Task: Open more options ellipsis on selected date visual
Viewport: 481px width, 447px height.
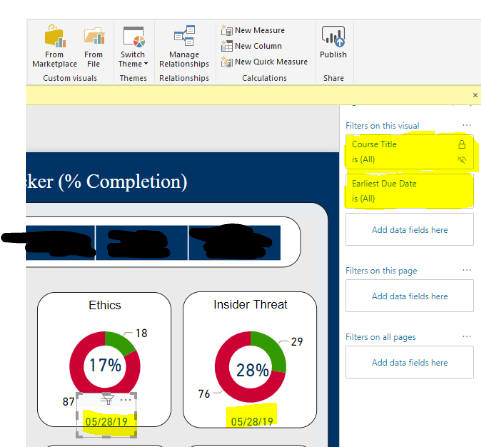Action: point(125,399)
